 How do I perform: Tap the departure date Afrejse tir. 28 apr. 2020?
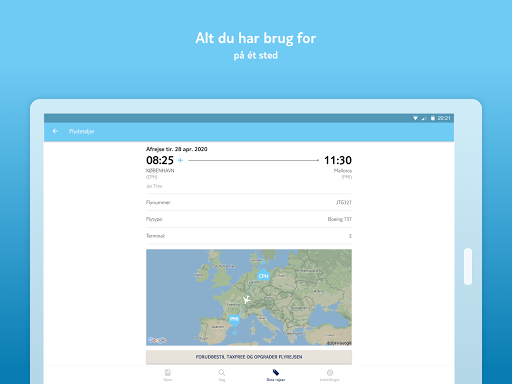click(x=177, y=149)
